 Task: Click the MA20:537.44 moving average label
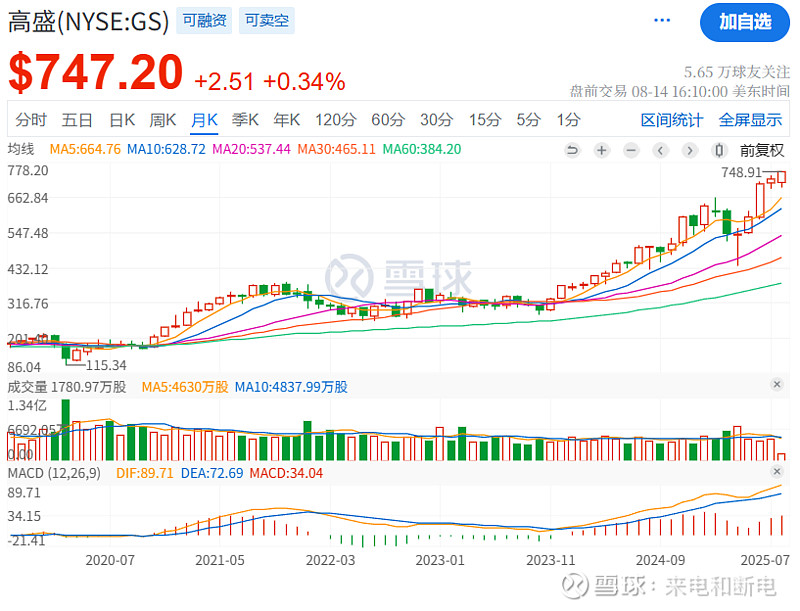pos(251,149)
